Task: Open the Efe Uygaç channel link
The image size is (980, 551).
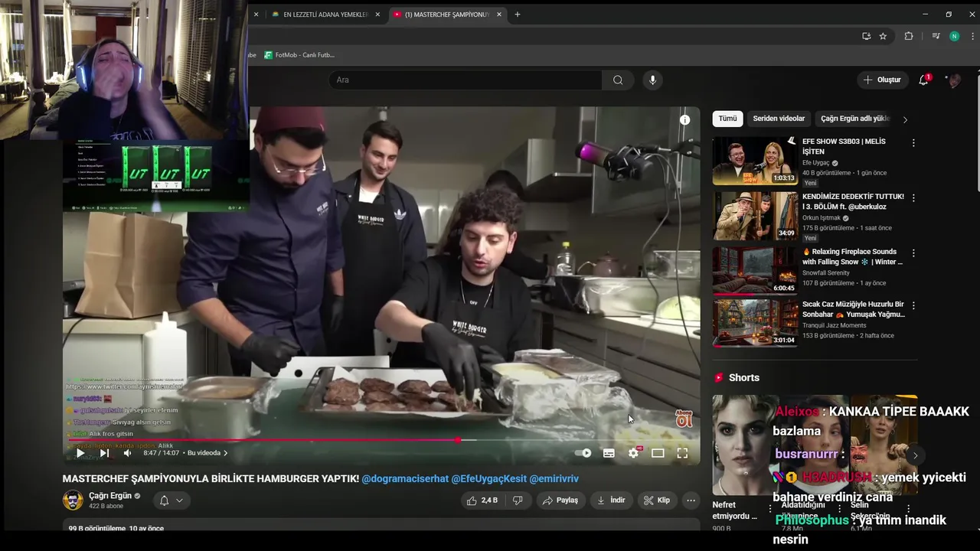Action: click(816, 163)
